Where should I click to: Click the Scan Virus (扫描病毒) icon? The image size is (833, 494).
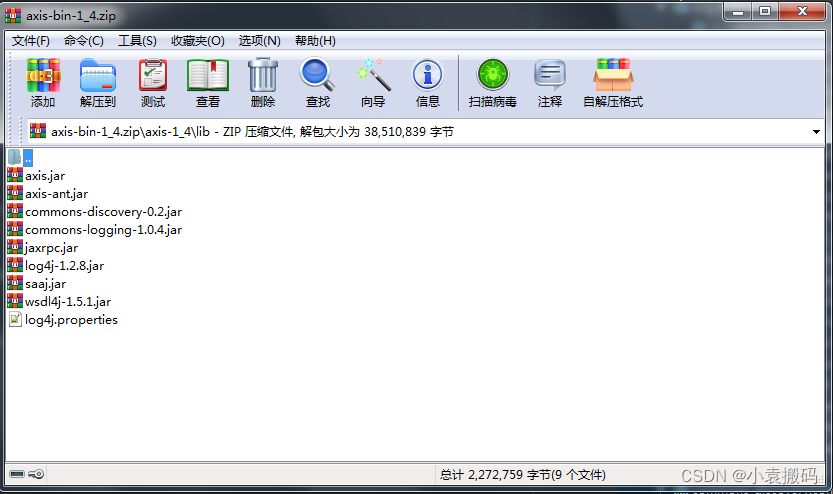pyautogui.click(x=493, y=75)
